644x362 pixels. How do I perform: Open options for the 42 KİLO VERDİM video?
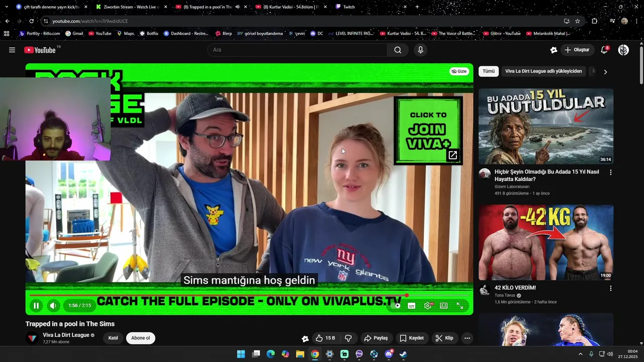(611, 289)
